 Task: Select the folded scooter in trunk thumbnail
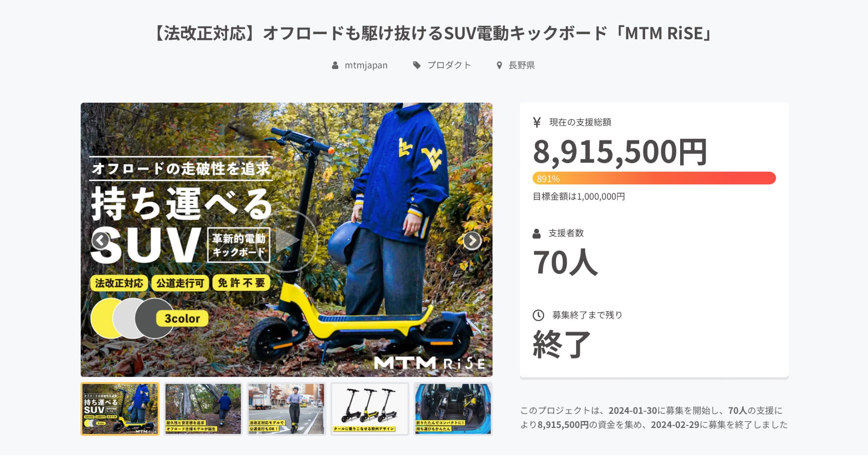(x=453, y=409)
